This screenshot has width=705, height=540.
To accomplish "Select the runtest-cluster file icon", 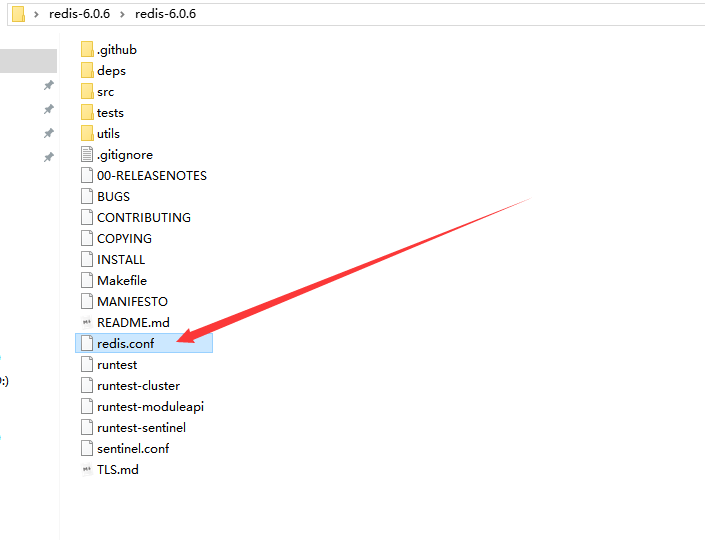I will point(87,385).
